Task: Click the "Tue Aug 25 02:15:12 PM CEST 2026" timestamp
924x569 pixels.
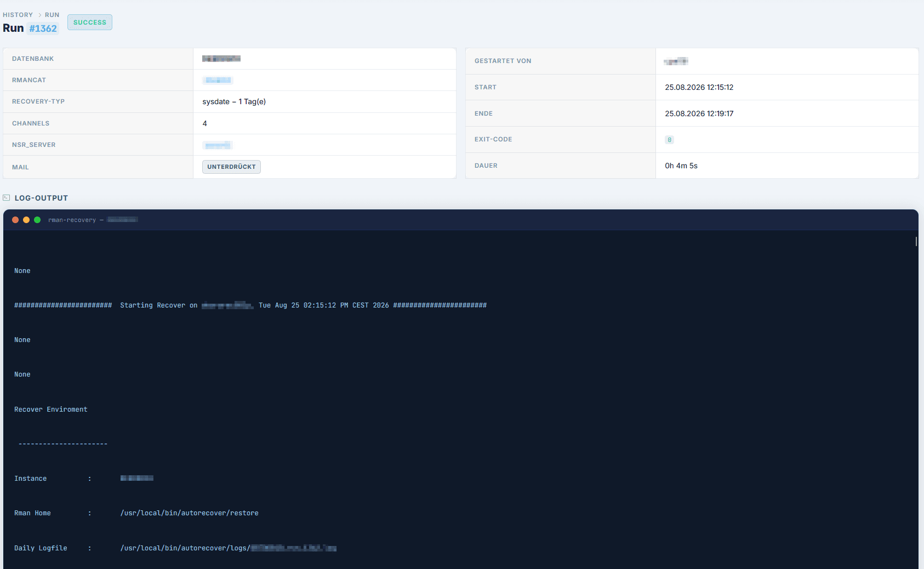Action: pyautogui.click(x=324, y=305)
